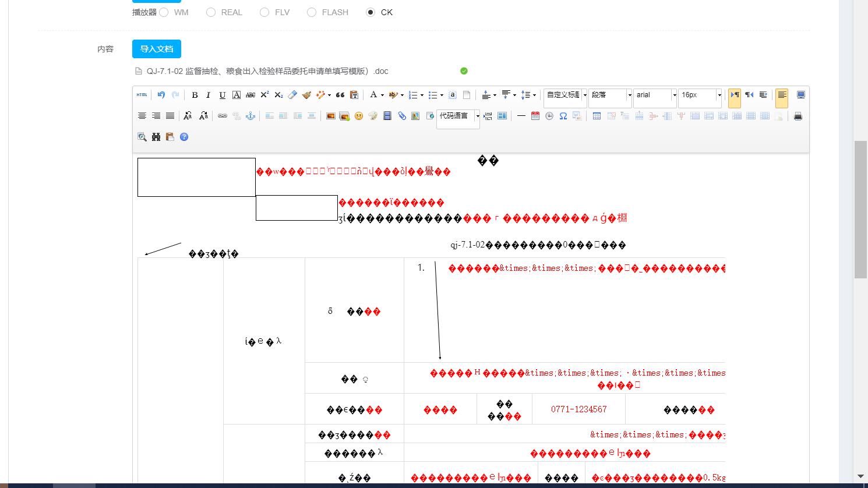Add a border around characters
The image size is (868, 488).
[236, 95]
